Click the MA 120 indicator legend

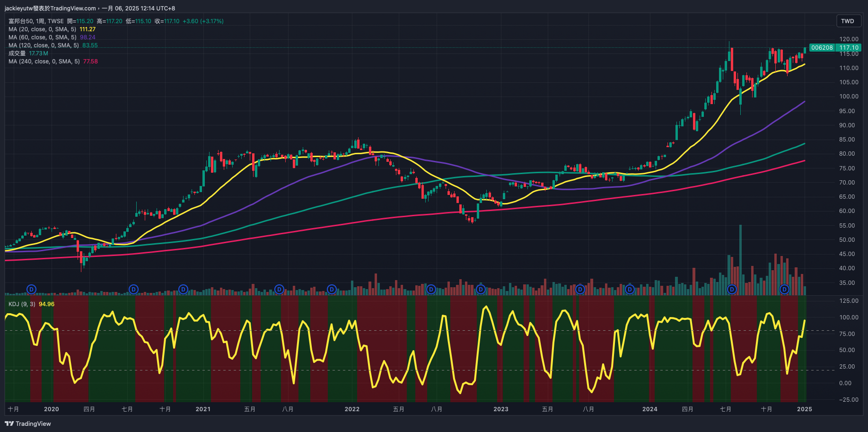click(x=44, y=45)
